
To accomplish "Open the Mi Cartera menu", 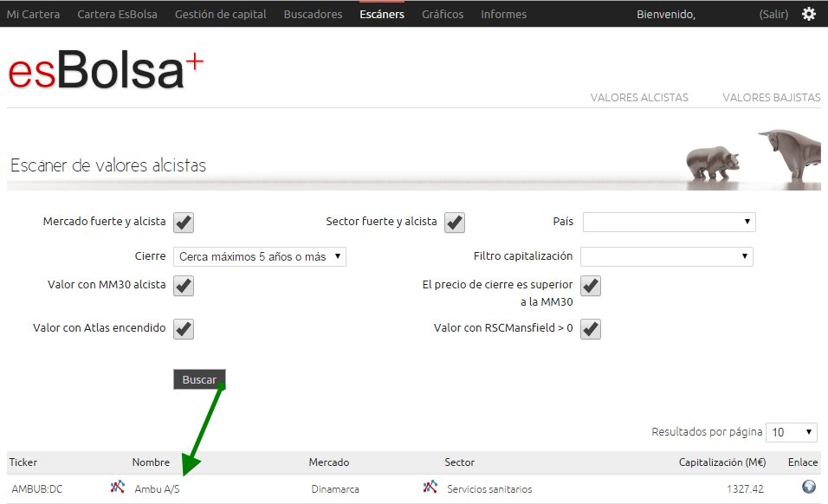I will click(x=33, y=14).
